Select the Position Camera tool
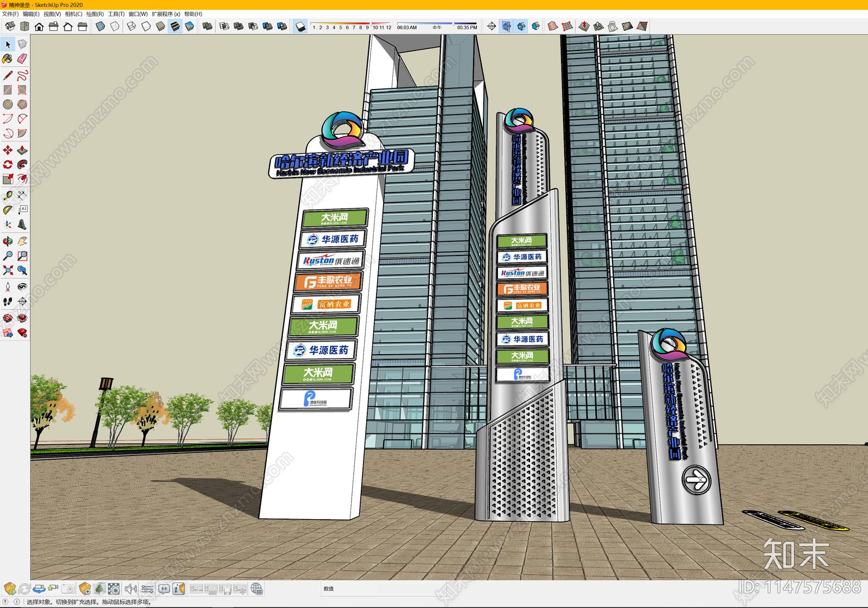Image resolution: width=868 pixels, height=608 pixels. (8, 287)
